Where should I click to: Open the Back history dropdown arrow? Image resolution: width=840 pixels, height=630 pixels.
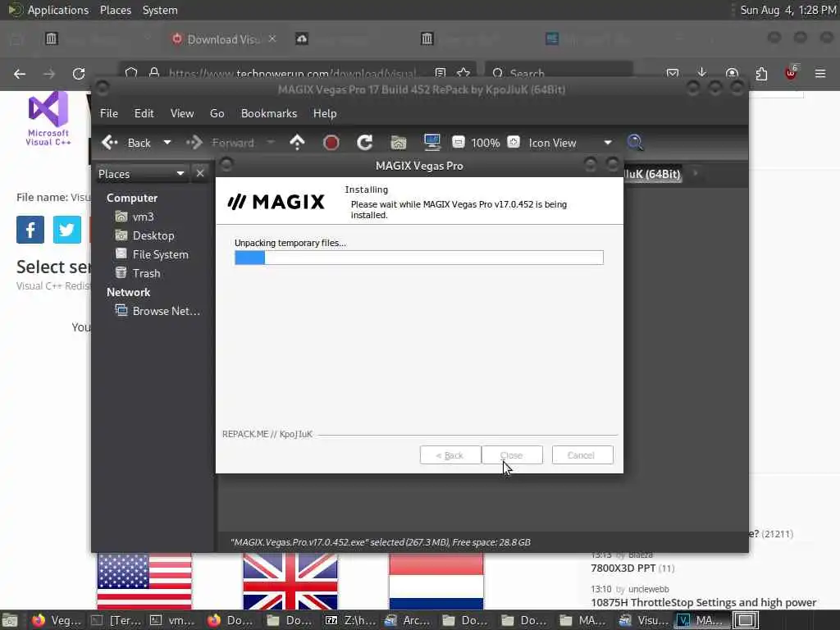(167, 143)
